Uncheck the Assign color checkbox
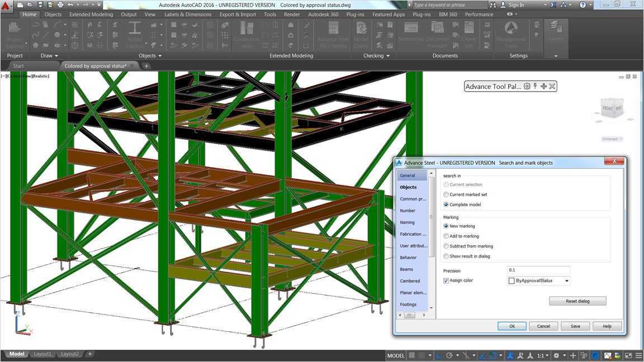This screenshot has height=362, width=644. [446, 281]
